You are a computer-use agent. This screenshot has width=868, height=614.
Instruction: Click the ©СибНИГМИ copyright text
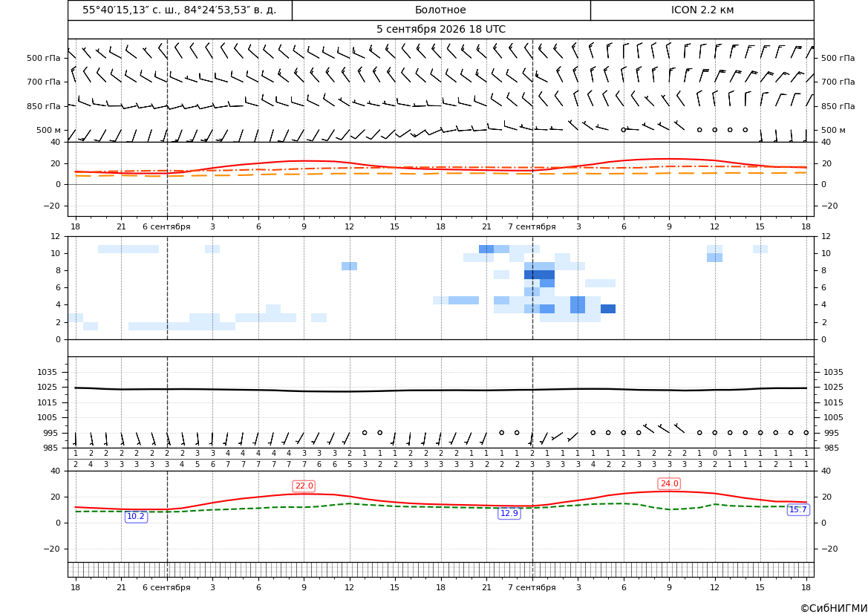click(x=834, y=608)
